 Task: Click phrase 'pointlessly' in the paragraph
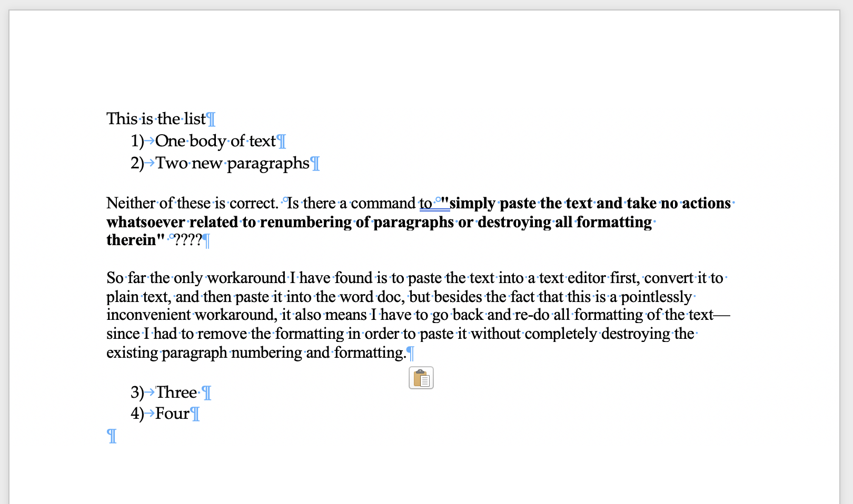click(656, 297)
